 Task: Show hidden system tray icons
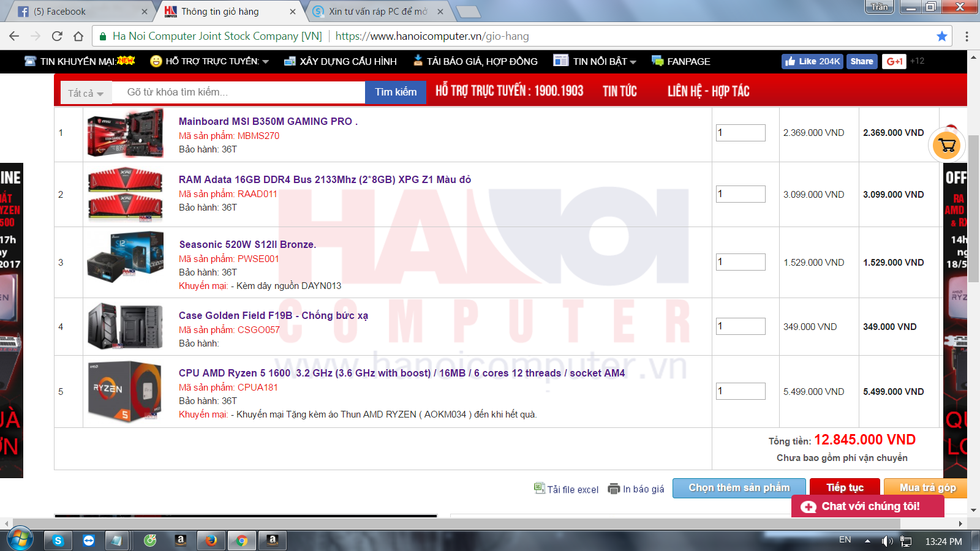867,541
